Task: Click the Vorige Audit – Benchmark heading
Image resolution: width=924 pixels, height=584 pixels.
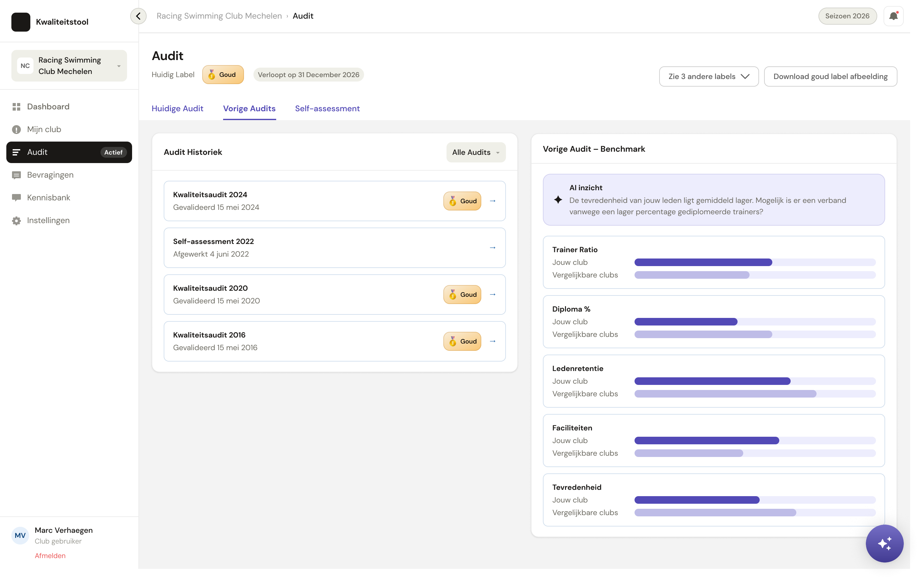Action: coord(593,149)
